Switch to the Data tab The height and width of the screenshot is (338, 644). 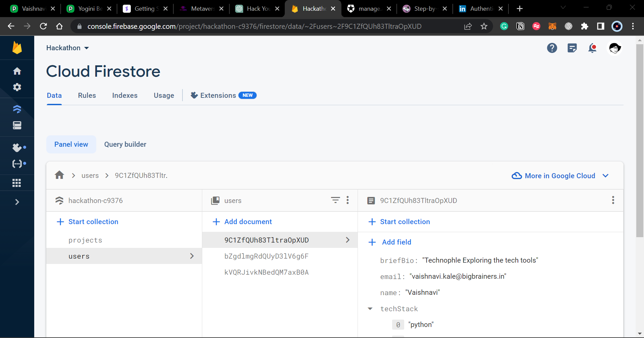54,95
